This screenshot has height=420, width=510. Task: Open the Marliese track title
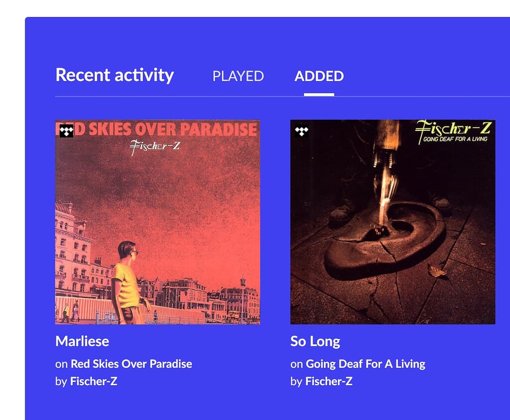click(x=82, y=341)
